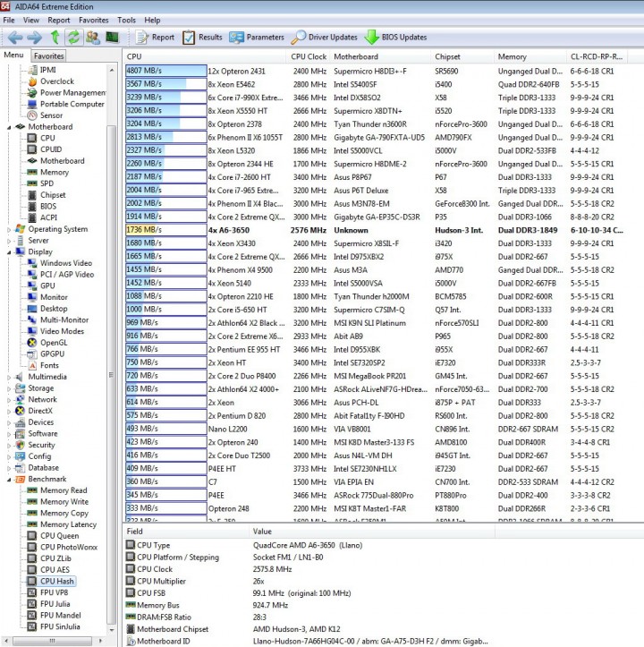644x647 pixels.
Task: Open Fonts tree item
Action: click(49, 365)
